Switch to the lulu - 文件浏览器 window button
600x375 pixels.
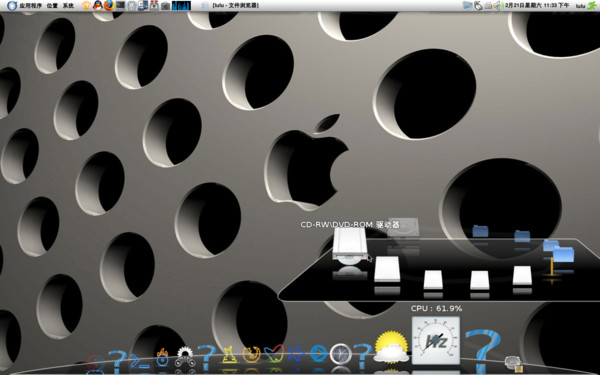point(231,6)
